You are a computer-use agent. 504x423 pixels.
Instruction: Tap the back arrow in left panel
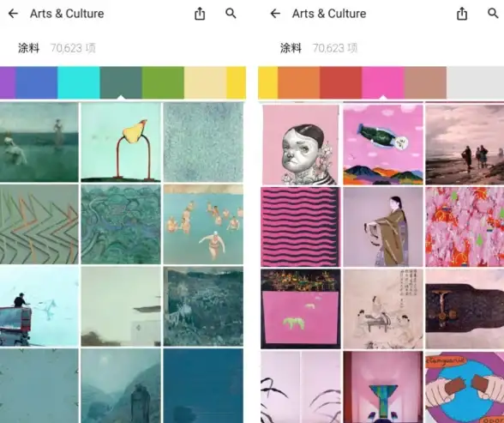[13, 14]
